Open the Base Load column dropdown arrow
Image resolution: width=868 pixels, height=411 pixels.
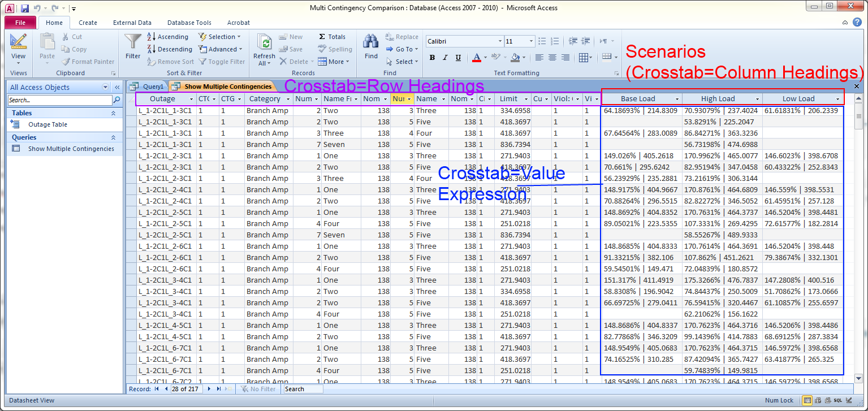tap(676, 99)
